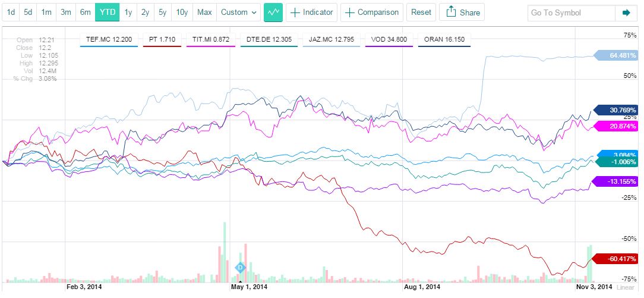This screenshot has height=298, width=644.
Task: Add a Comparison symbol
Action: (x=372, y=12)
